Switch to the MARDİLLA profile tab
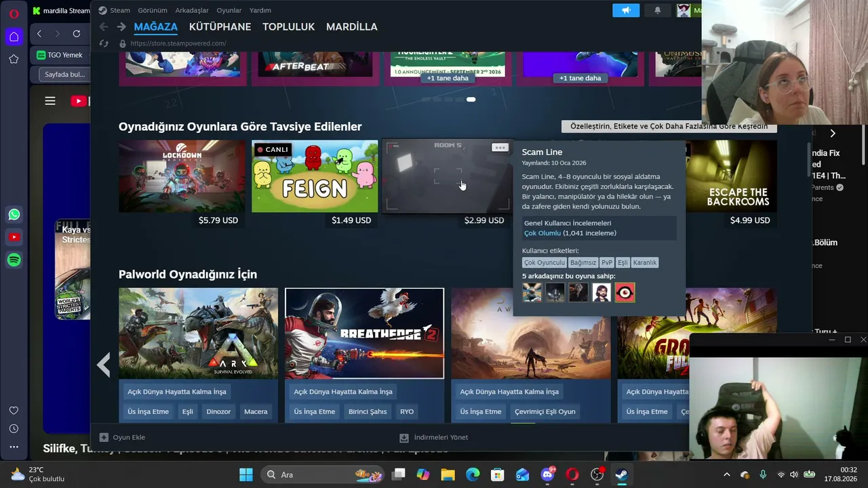The image size is (868, 488). click(352, 27)
